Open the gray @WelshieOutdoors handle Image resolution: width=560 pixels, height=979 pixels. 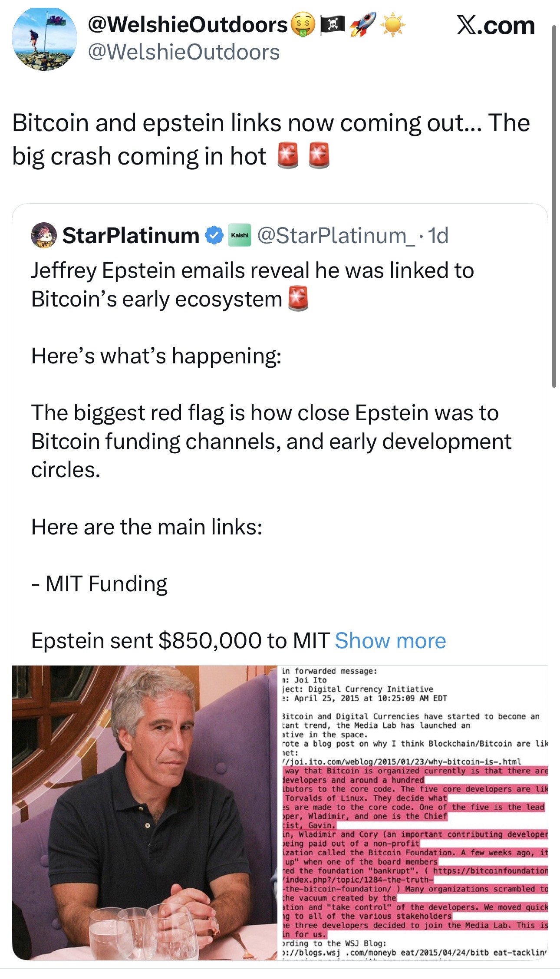[184, 52]
